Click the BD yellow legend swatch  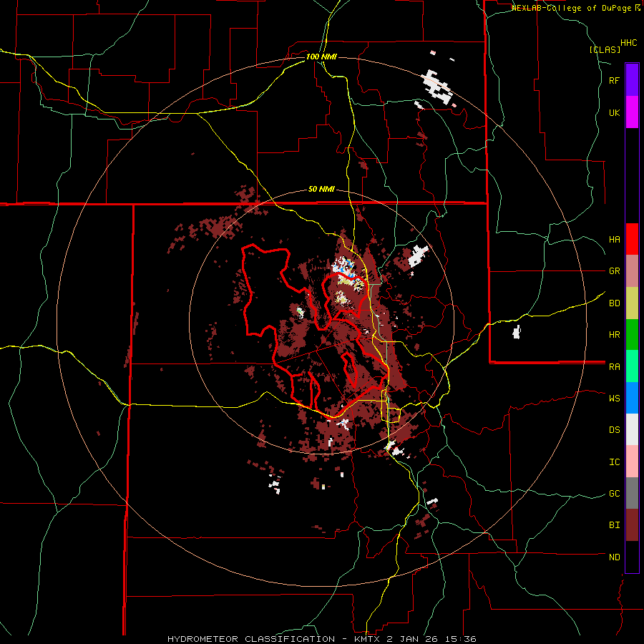click(632, 303)
